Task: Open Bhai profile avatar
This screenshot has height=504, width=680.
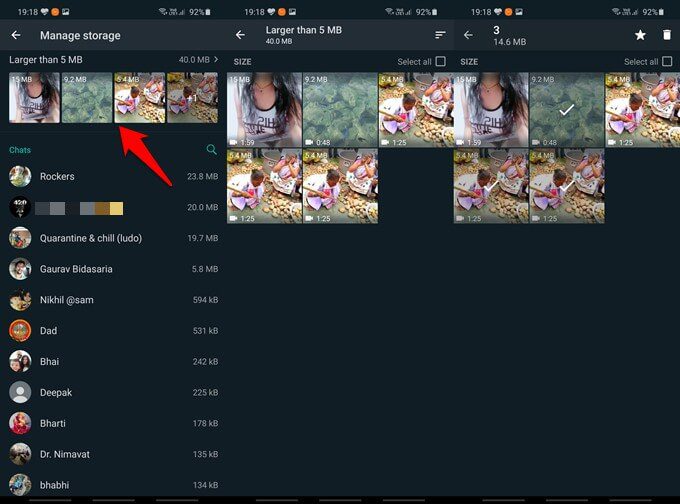Action: [20, 361]
